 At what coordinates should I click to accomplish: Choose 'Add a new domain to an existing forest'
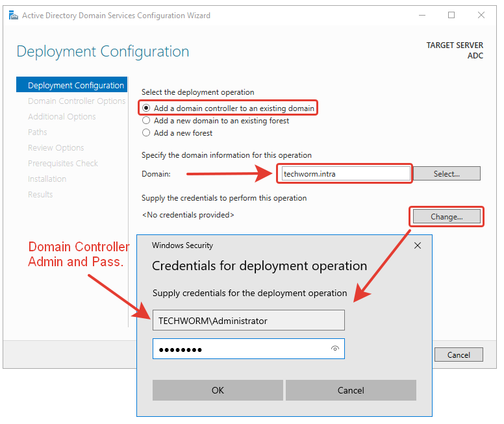pyautogui.click(x=147, y=120)
